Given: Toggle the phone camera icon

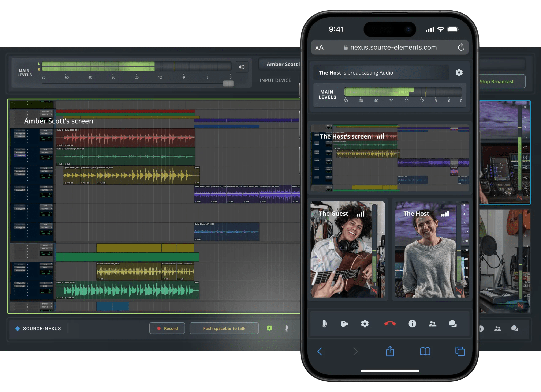Looking at the screenshot, I should 344,324.
